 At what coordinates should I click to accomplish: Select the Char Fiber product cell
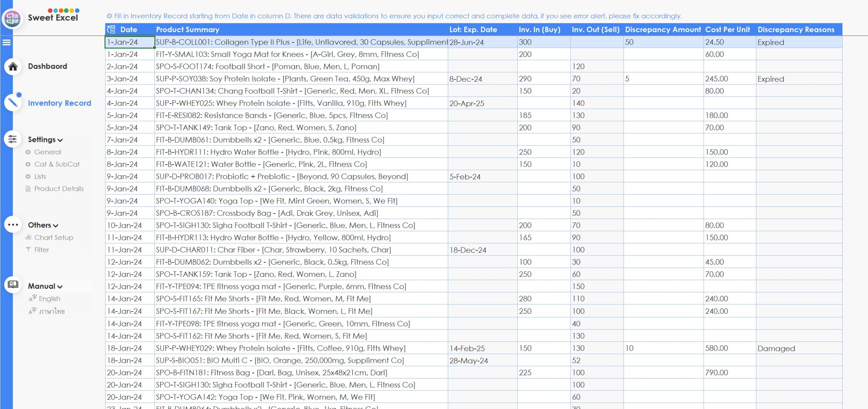tap(301, 250)
